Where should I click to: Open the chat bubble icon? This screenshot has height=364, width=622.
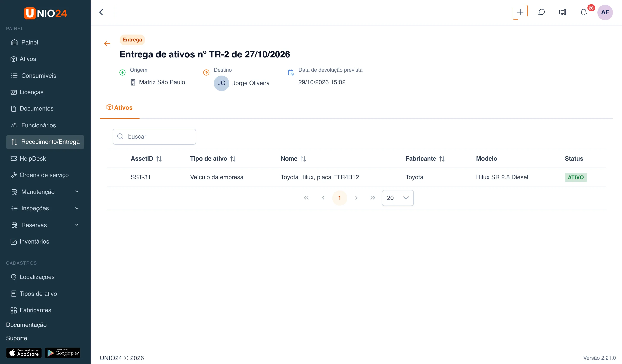click(541, 12)
